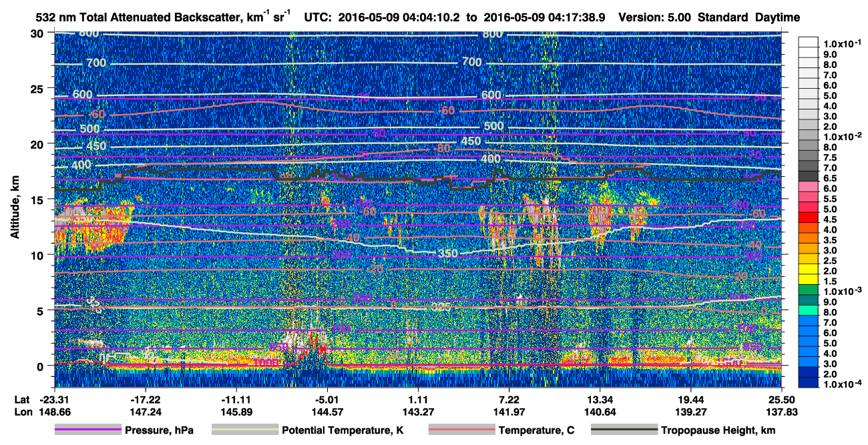Click the 30 altitude tick label
The image size is (868, 445).
point(37,33)
